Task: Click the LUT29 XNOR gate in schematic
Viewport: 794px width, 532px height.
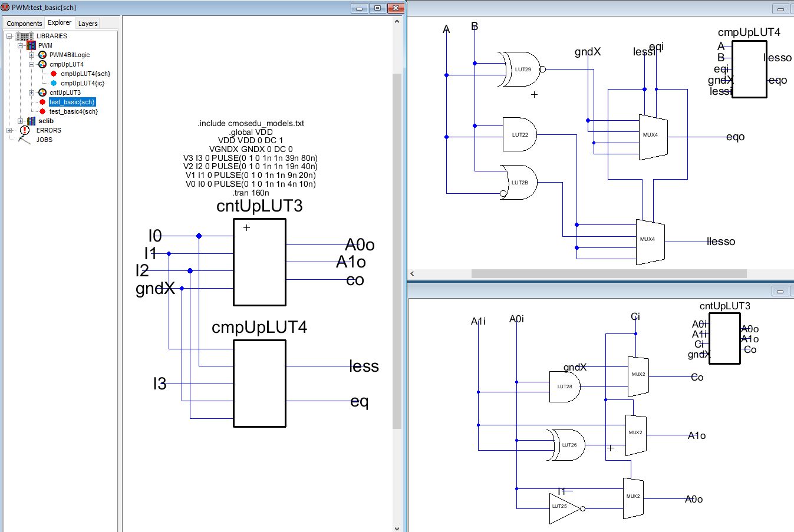Action: click(521, 70)
